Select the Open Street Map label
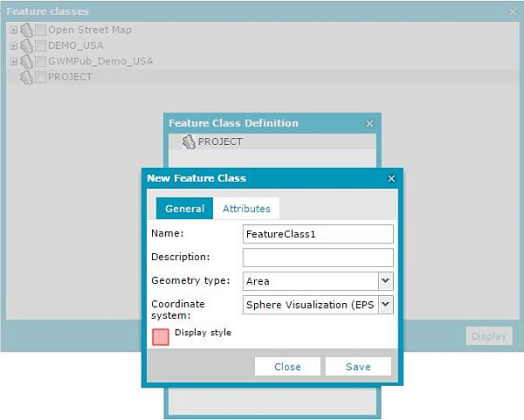 click(90, 30)
